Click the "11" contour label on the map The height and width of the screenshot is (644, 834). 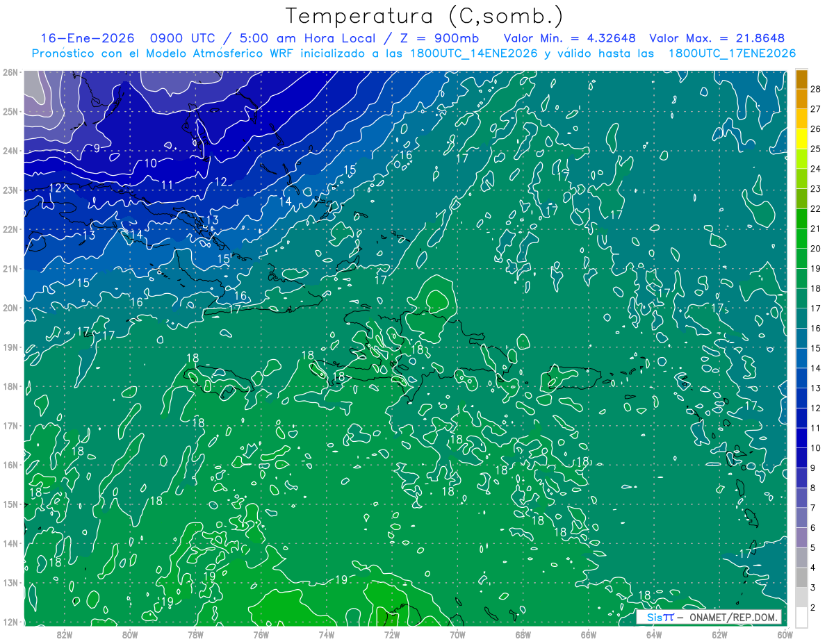[167, 185]
